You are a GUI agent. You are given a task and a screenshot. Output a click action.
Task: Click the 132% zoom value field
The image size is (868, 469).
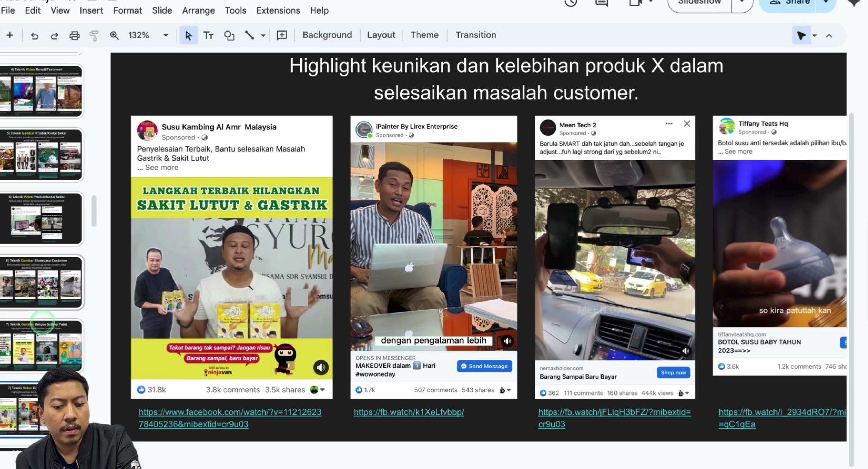(x=139, y=36)
